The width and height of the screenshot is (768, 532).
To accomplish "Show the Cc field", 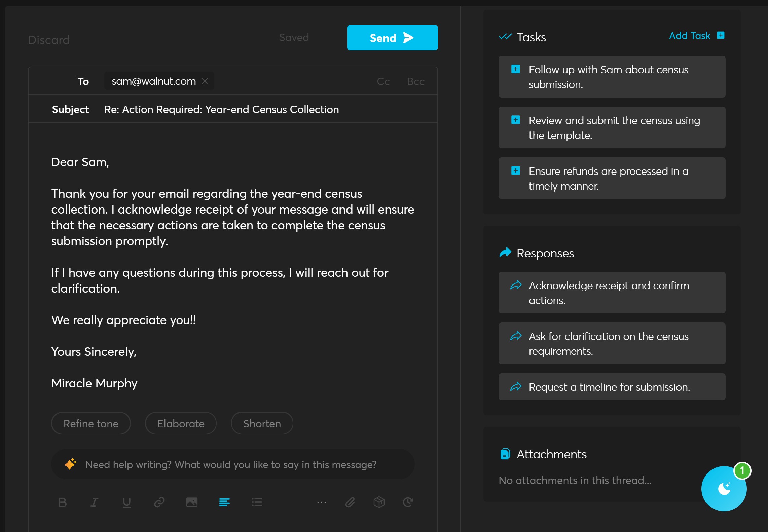I will 383,82.
